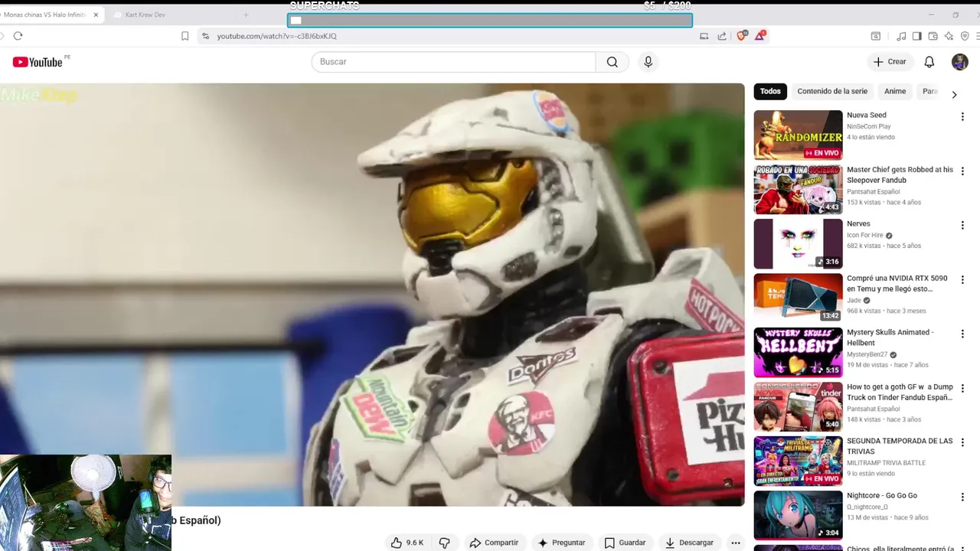
Task: Switch to the Kart Krew Dev tab
Action: point(145,15)
